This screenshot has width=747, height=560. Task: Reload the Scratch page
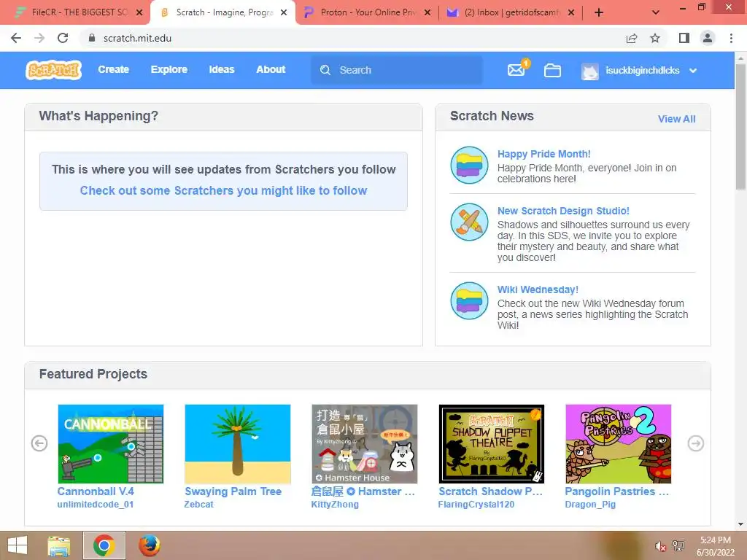point(63,38)
